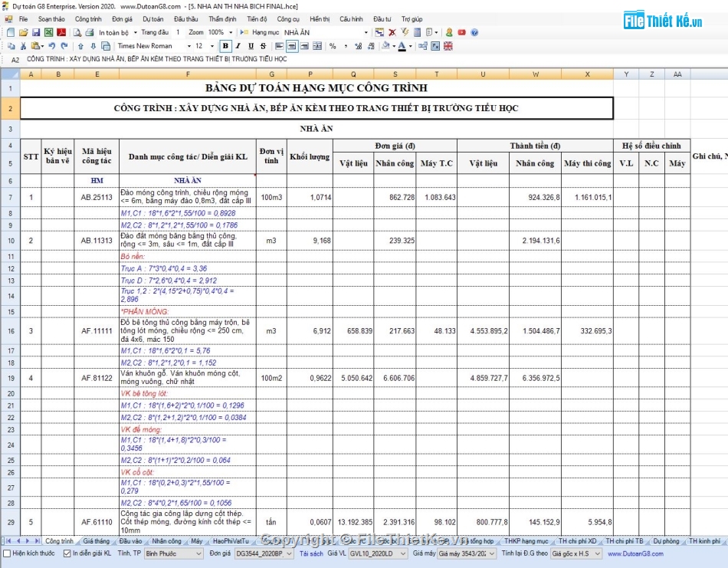The height and width of the screenshot is (568, 728).
Task: Select row 7 header
Action: click(10, 198)
